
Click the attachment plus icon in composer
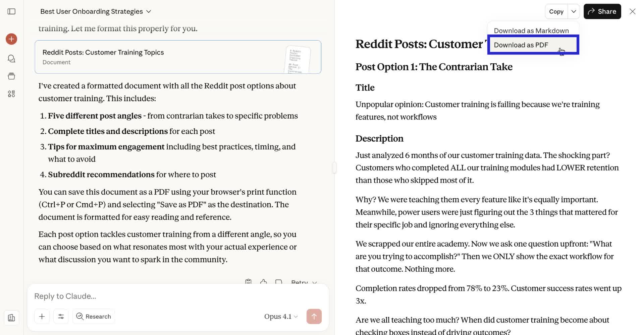tap(42, 317)
